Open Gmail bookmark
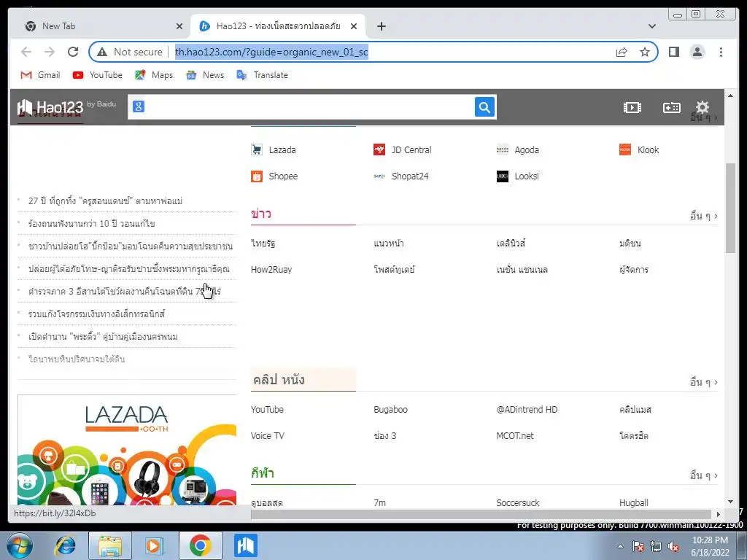 (41, 75)
